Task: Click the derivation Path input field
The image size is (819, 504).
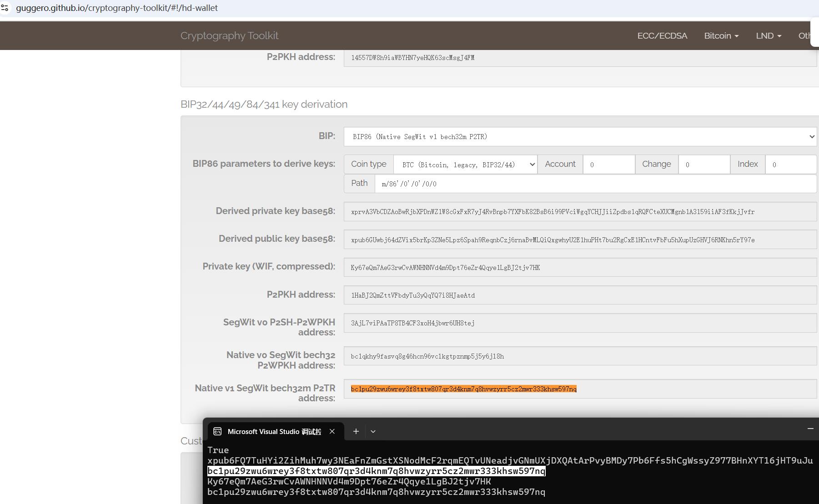Action: tap(595, 184)
